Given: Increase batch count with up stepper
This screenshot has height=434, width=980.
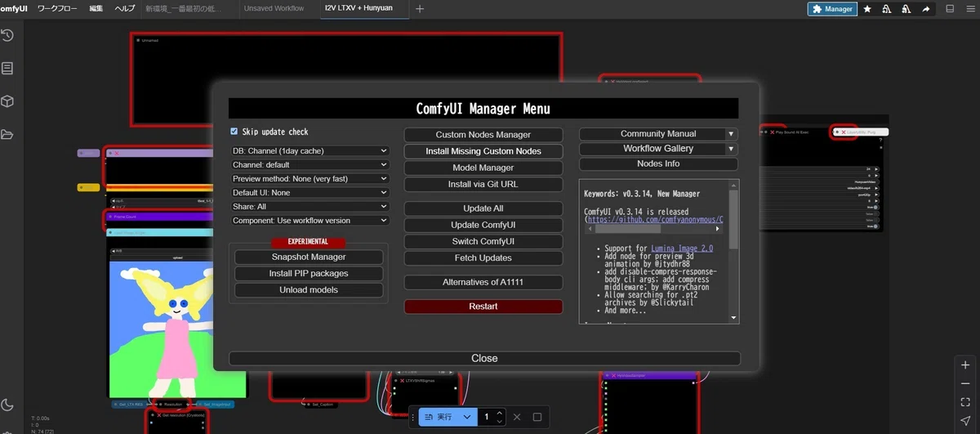Looking at the screenshot, I should (x=500, y=413).
